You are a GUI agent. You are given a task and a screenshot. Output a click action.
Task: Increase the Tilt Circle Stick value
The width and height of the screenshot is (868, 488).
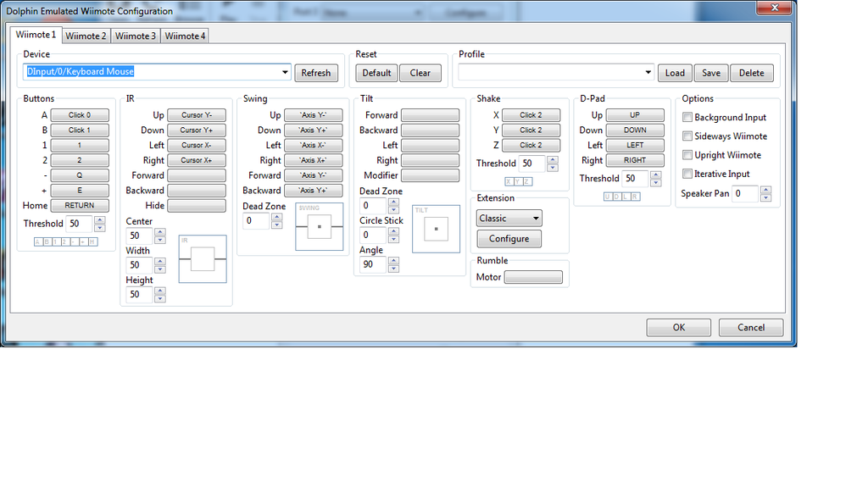pos(393,231)
